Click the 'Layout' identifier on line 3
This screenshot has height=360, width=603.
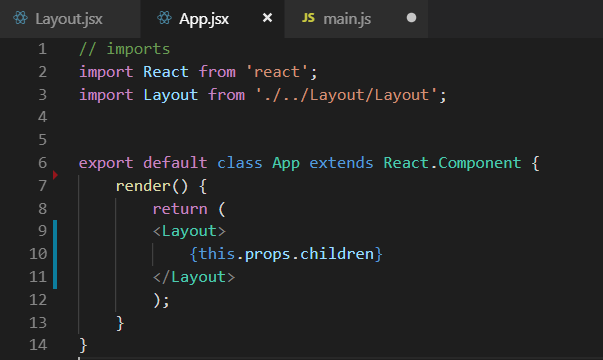[x=170, y=95]
